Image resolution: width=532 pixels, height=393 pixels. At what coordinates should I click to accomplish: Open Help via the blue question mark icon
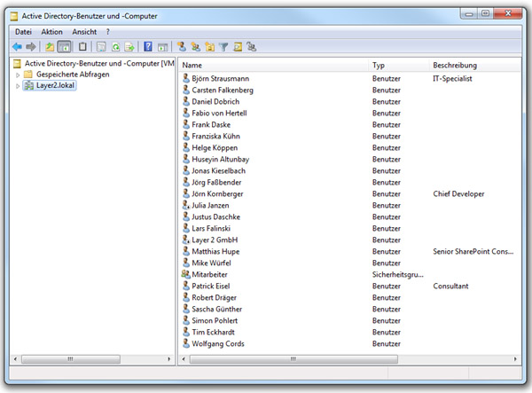point(148,46)
